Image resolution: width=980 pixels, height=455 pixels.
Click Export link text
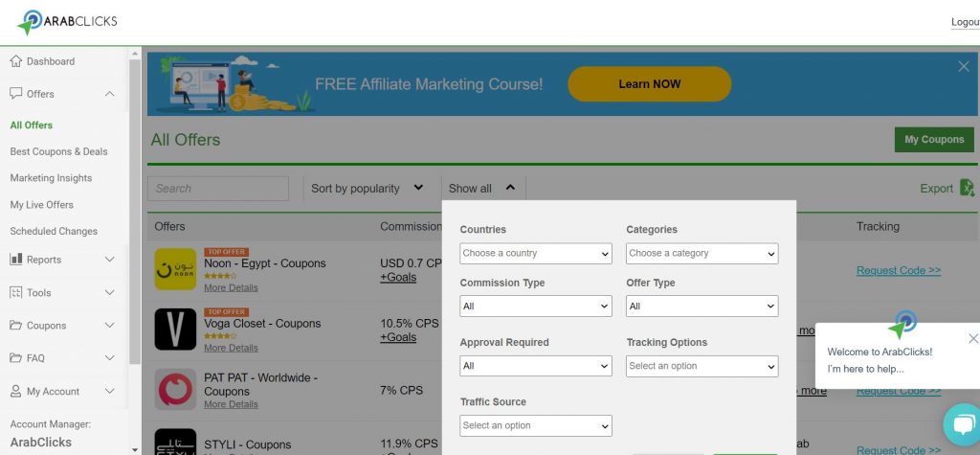[936, 189]
